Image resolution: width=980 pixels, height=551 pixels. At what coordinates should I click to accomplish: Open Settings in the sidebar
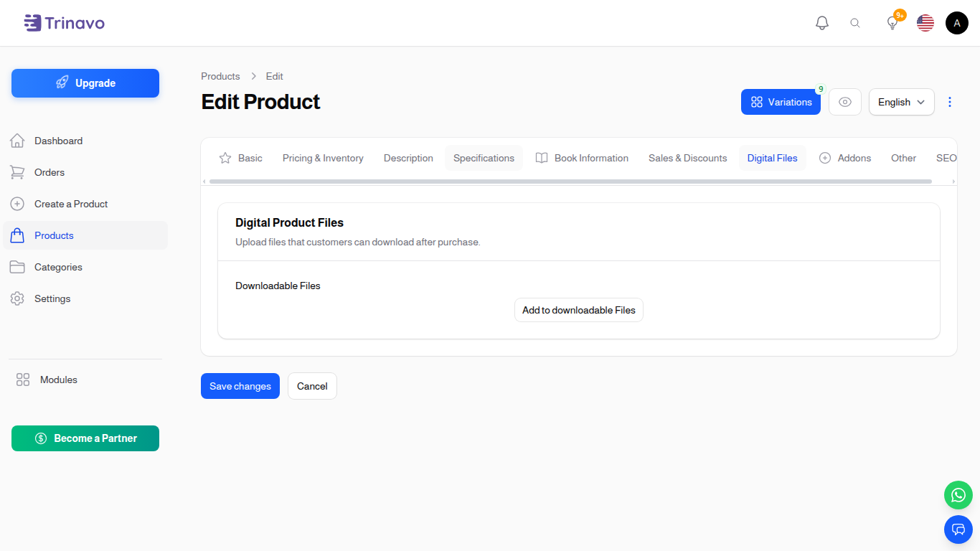click(x=85, y=298)
